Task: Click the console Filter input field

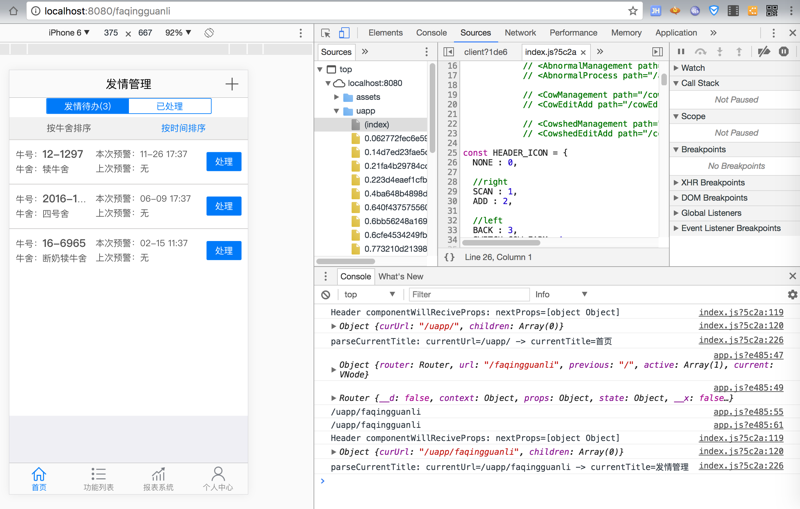Action: [x=468, y=295]
